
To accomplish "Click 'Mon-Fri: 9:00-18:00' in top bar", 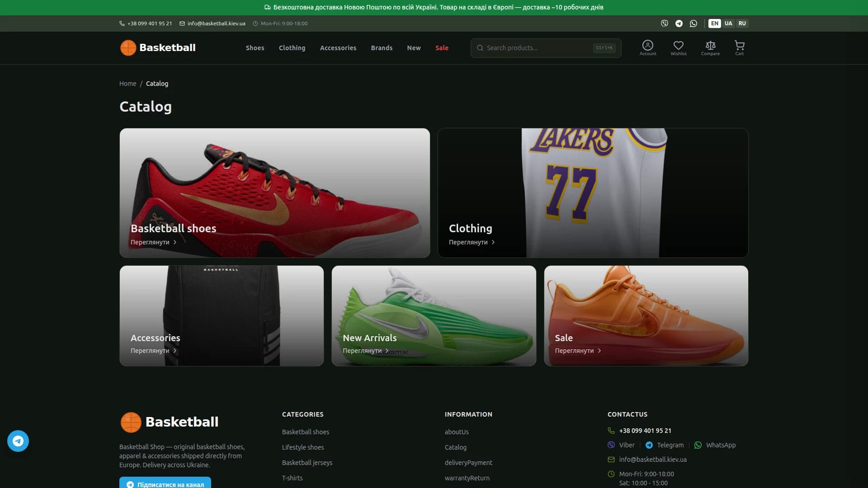I will click(x=284, y=23).
